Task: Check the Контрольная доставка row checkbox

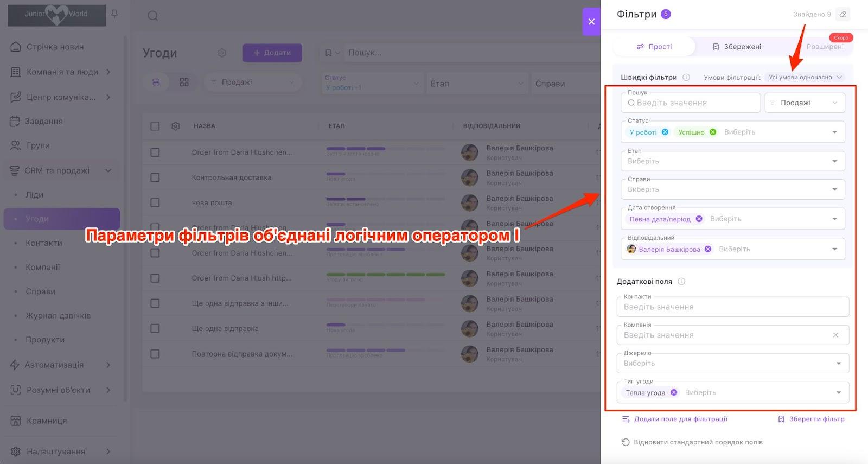Action: [155, 177]
